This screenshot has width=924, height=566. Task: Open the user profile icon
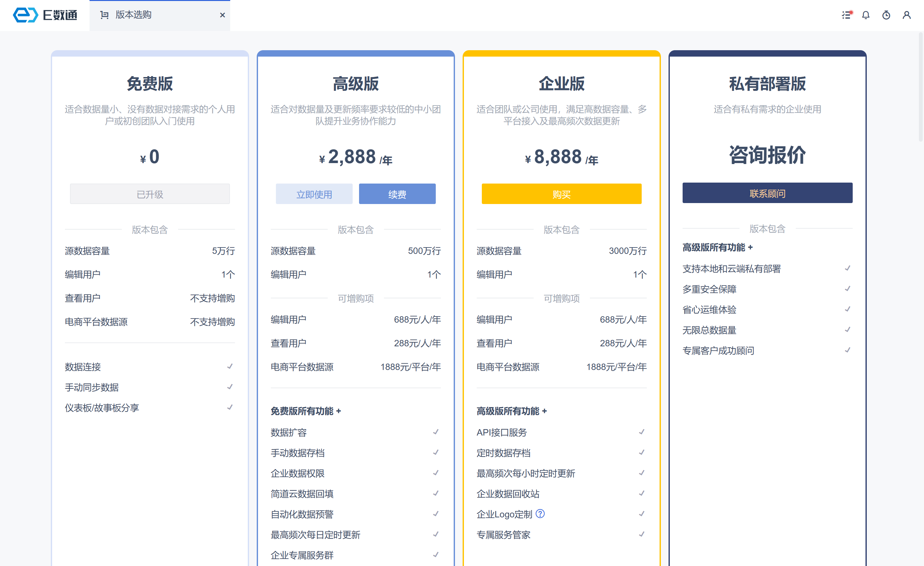[906, 15]
